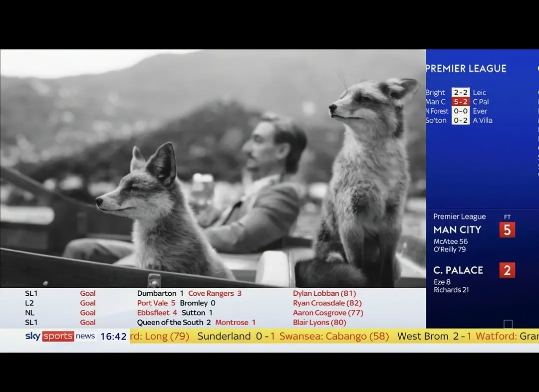This screenshot has height=392, width=539.
Task: Click the FT full-time indicator
Action: 508,217
